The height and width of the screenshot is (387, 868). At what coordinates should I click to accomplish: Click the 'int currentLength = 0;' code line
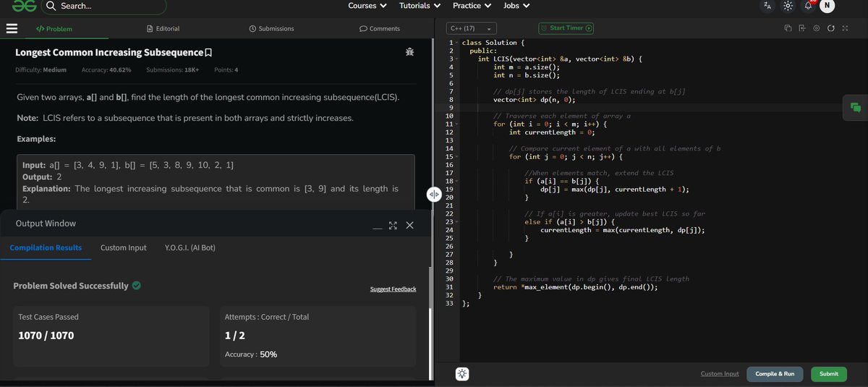point(552,132)
